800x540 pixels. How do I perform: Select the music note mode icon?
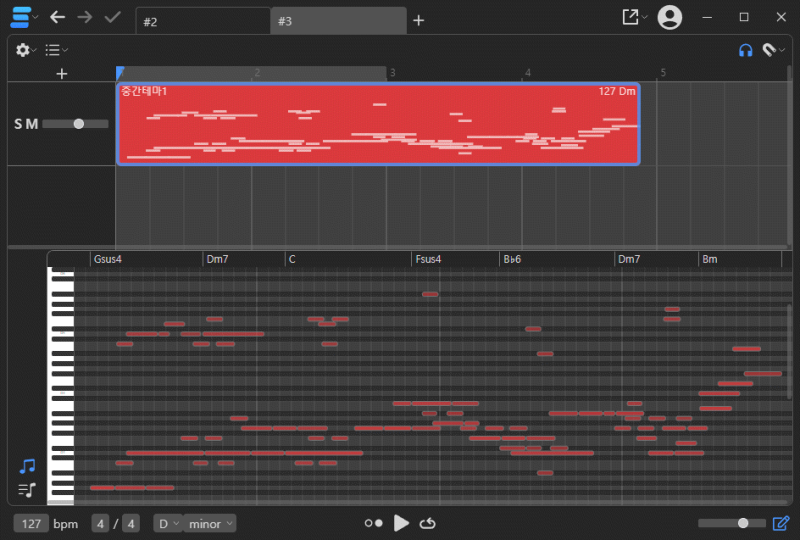28,466
